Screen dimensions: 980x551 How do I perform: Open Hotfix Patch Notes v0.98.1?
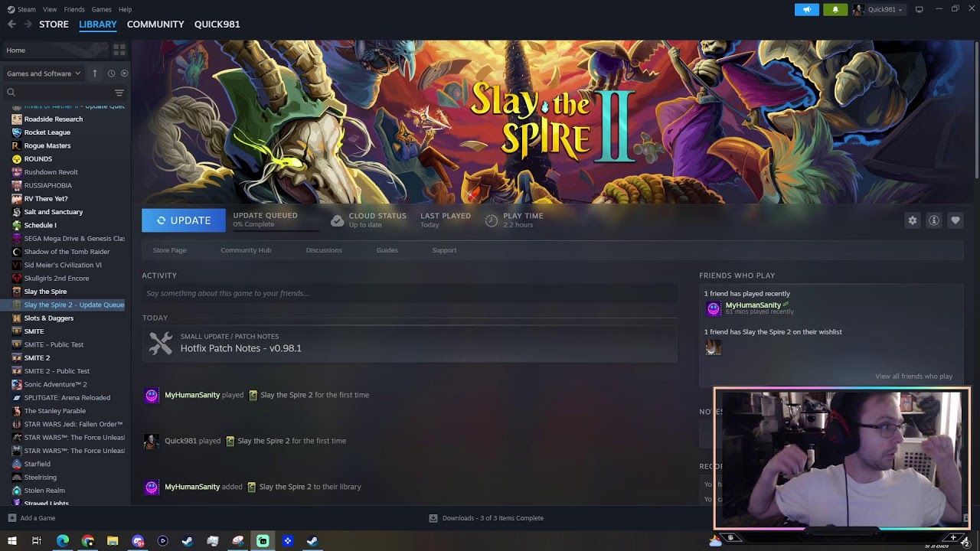(x=240, y=348)
